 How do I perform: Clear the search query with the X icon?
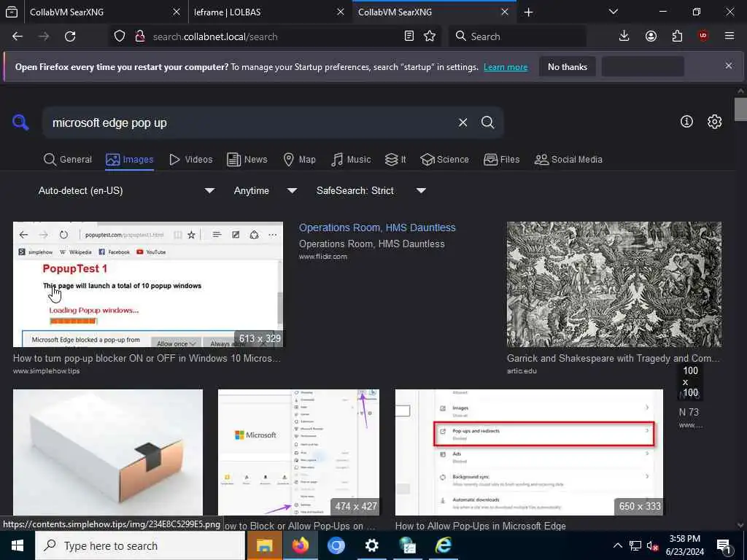tap(462, 122)
